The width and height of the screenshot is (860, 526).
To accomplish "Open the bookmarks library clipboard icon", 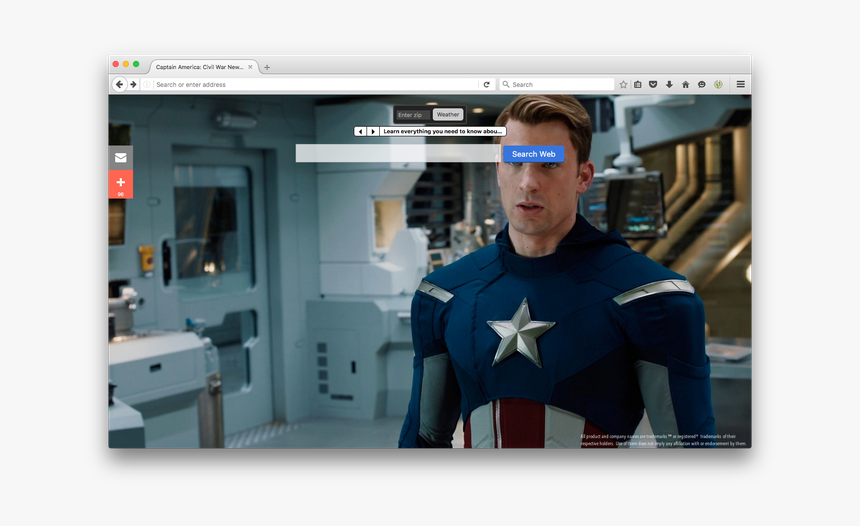I will [x=638, y=84].
